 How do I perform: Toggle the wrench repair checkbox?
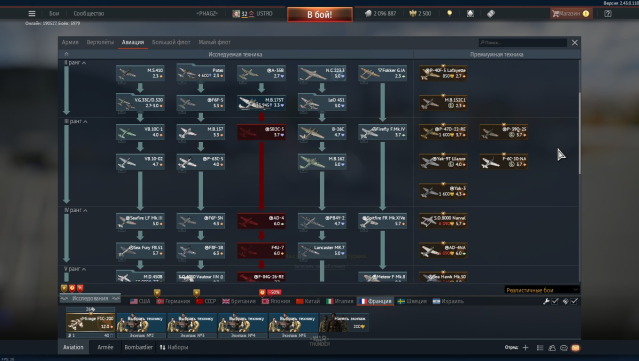(555, 301)
